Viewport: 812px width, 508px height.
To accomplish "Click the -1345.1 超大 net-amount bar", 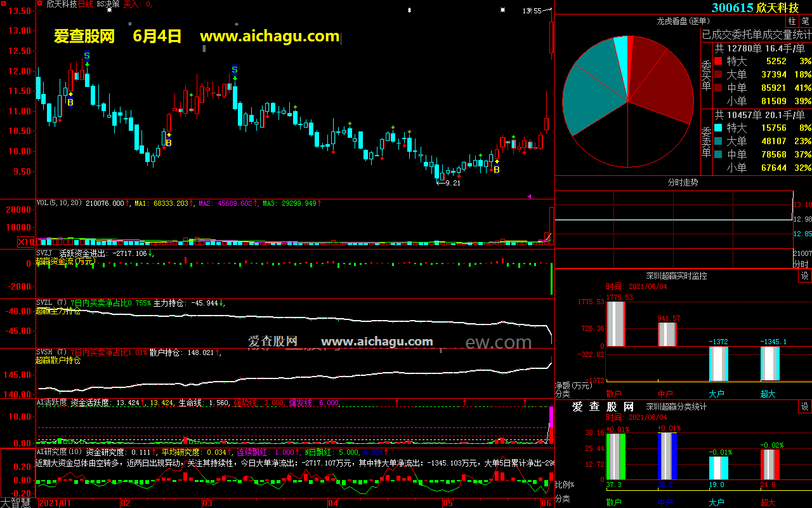I will 769,363.
